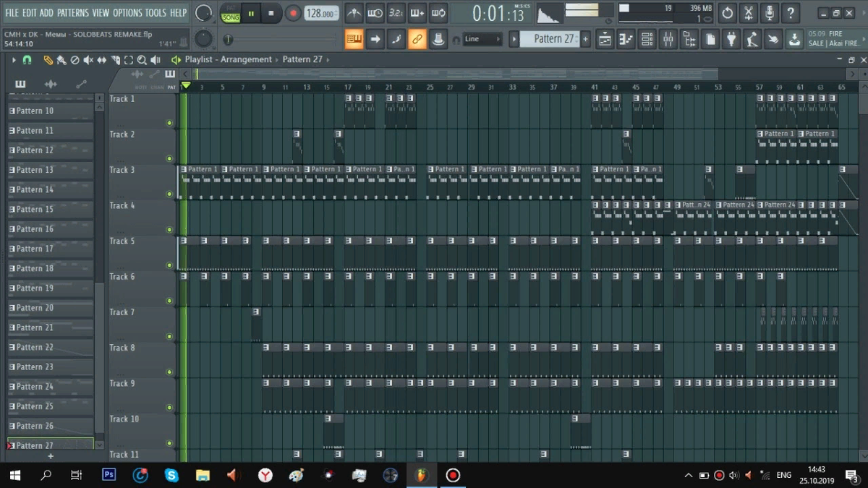Select Pattern 10 in the picker list
The height and width of the screenshot is (488, 868).
point(51,111)
